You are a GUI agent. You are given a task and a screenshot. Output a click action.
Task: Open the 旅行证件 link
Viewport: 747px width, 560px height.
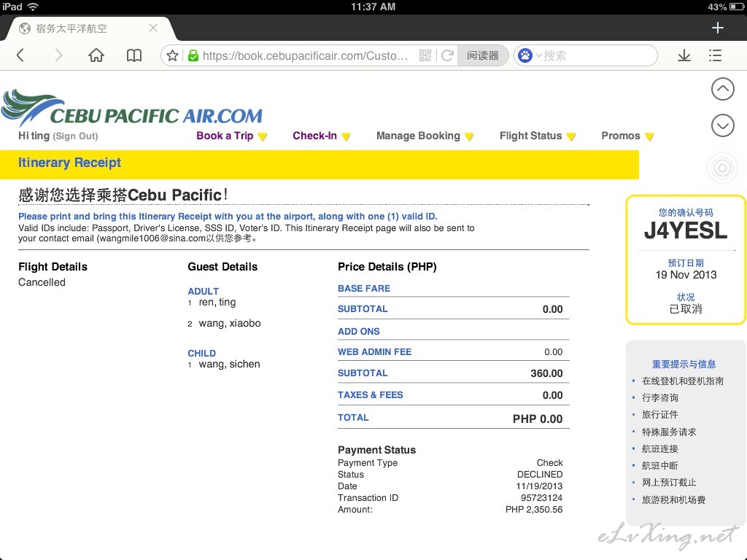659,415
